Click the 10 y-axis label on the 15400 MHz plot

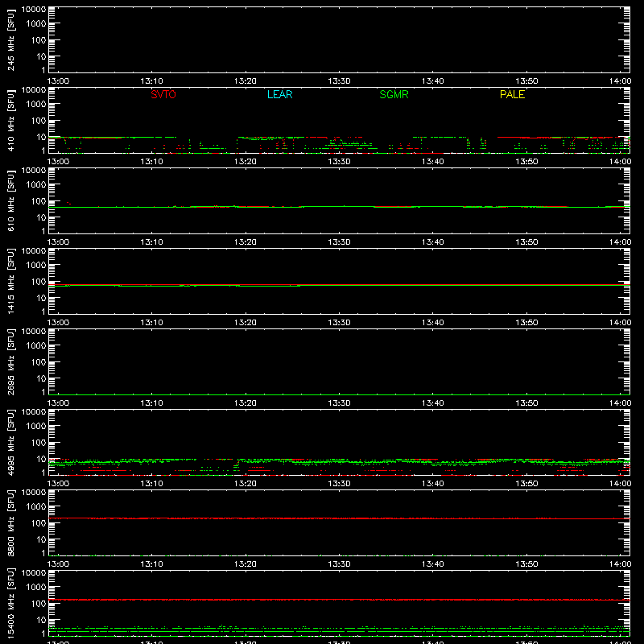pos(41,620)
